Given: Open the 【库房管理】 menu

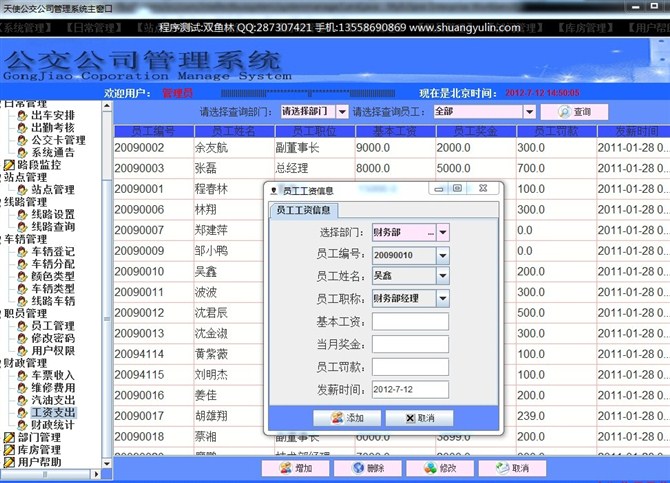Looking at the screenshot, I should click(x=586, y=28).
